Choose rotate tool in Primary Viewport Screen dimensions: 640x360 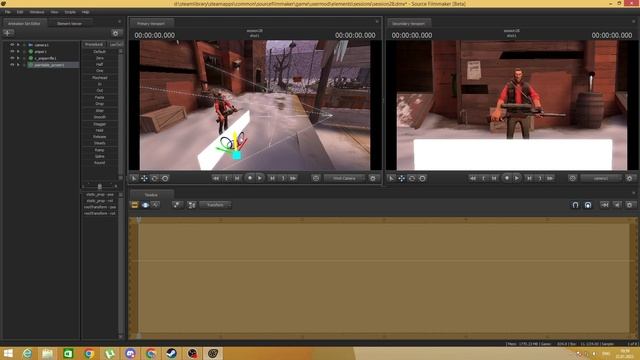coord(155,178)
